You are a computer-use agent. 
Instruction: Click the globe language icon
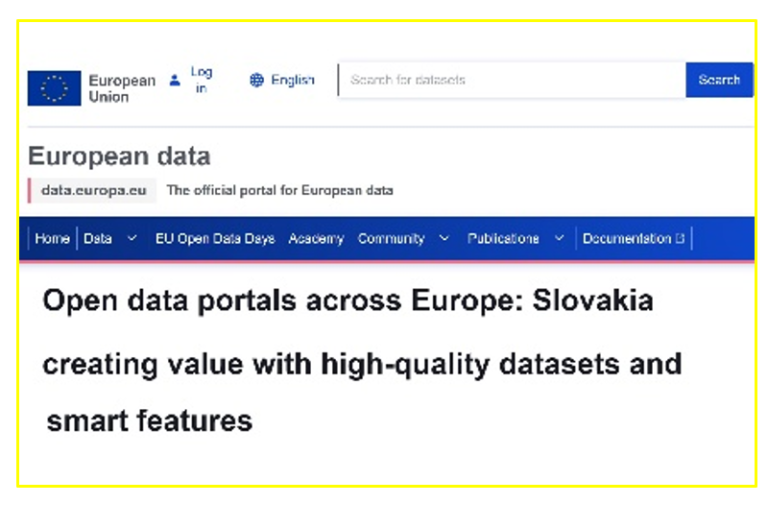pyautogui.click(x=257, y=80)
